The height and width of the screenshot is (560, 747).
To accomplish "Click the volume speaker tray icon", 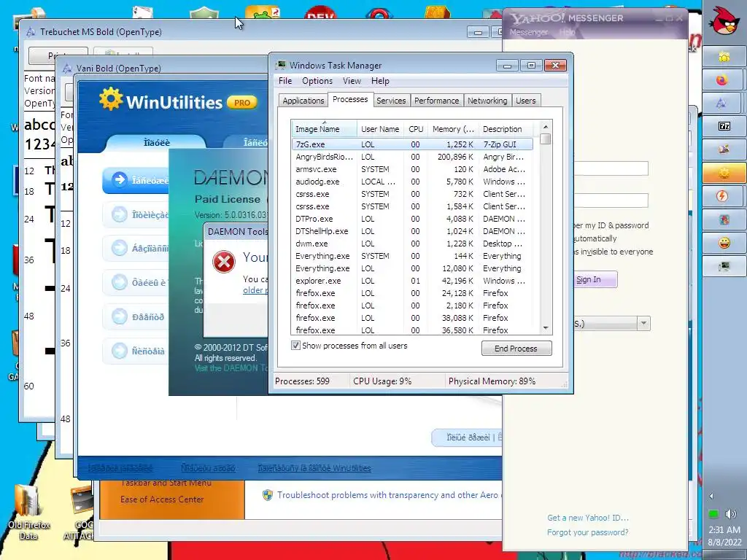I will 729,514.
